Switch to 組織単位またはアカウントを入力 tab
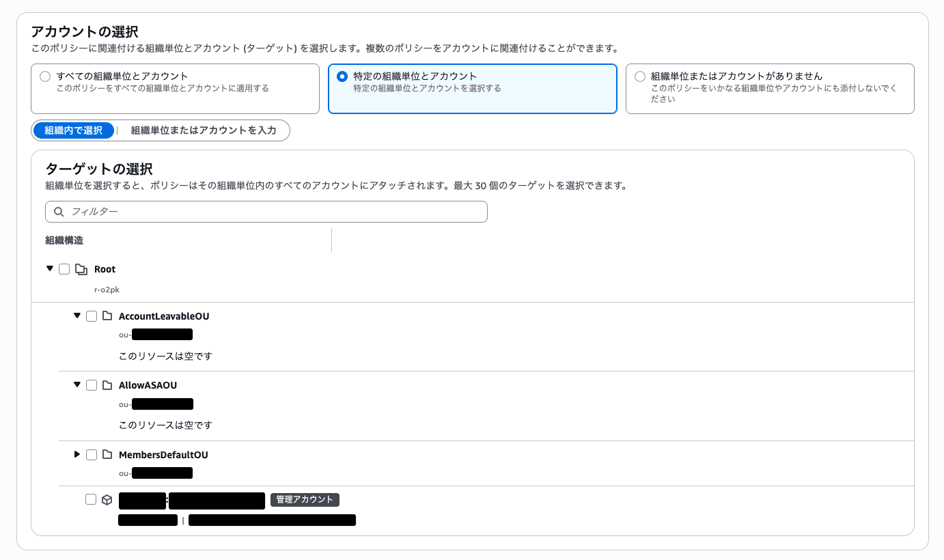Image resolution: width=944 pixels, height=560 pixels. pyautogui.click(x=204, y=130)
